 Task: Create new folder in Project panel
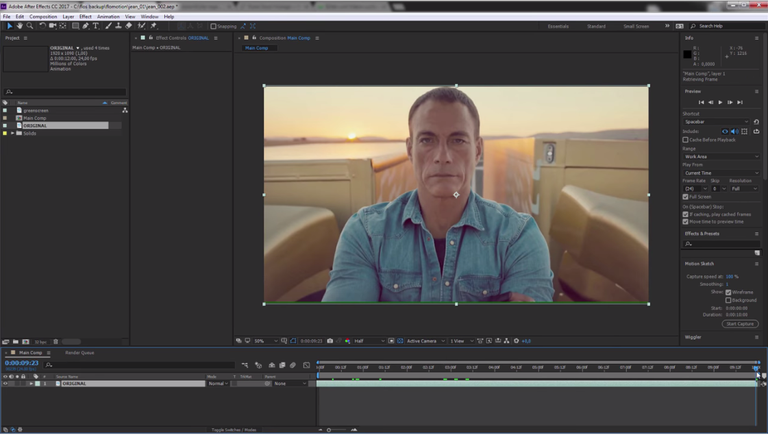click(16, 342)
